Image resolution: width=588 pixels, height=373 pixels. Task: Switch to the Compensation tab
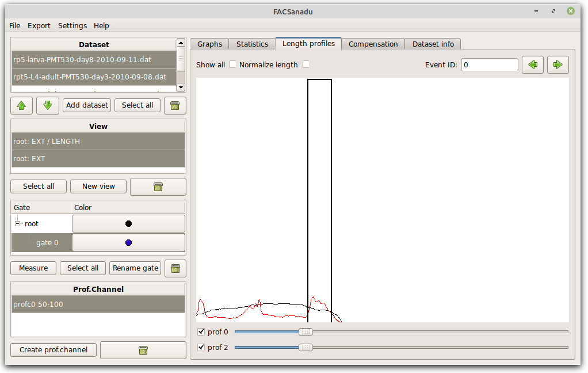tap(373, 44)
